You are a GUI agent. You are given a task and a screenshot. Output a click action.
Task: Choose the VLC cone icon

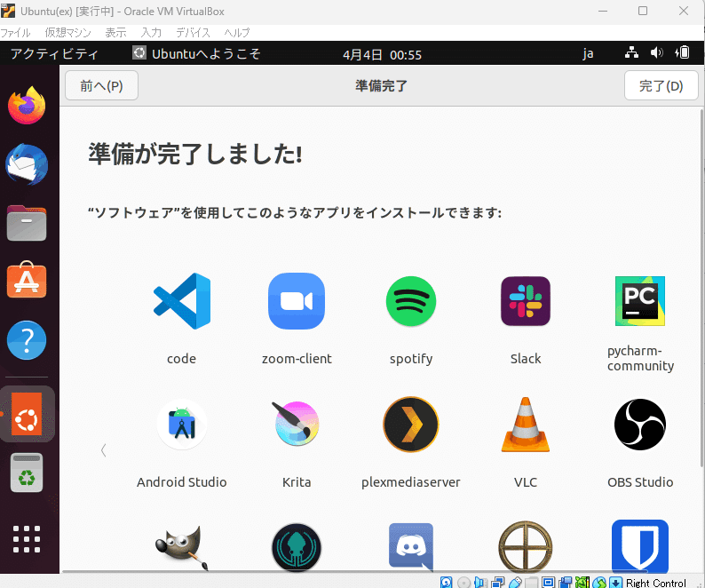coord(525,425)
